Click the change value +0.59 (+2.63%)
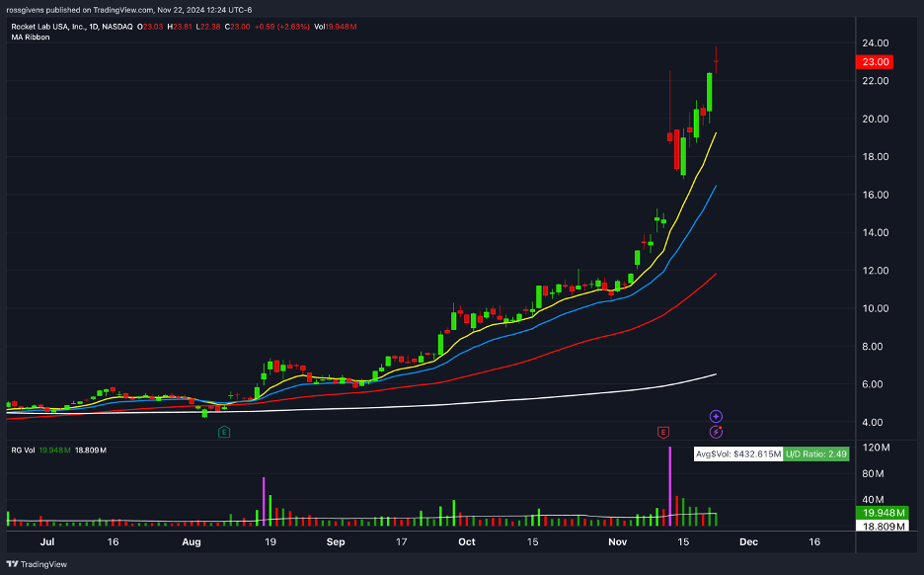 tap(281, 27)
